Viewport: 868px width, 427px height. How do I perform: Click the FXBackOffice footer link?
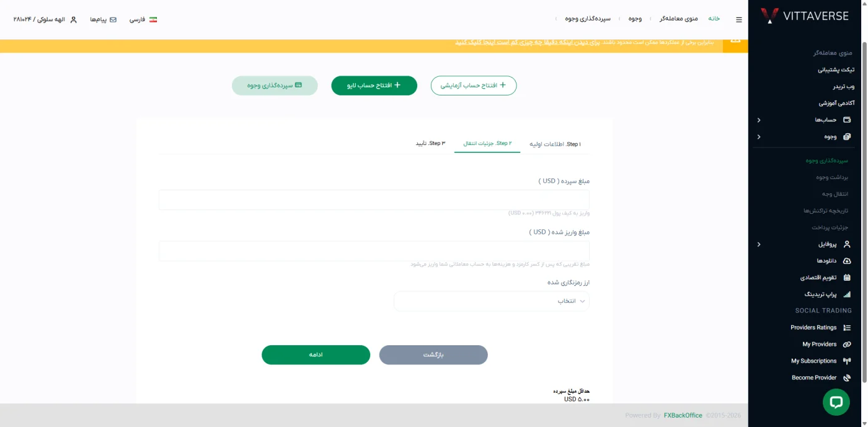pyautogui.click(x=683, y=415)
